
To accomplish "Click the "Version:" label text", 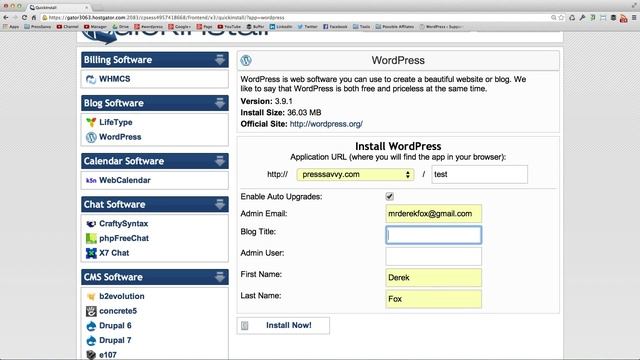I will [x=256, y=101].
